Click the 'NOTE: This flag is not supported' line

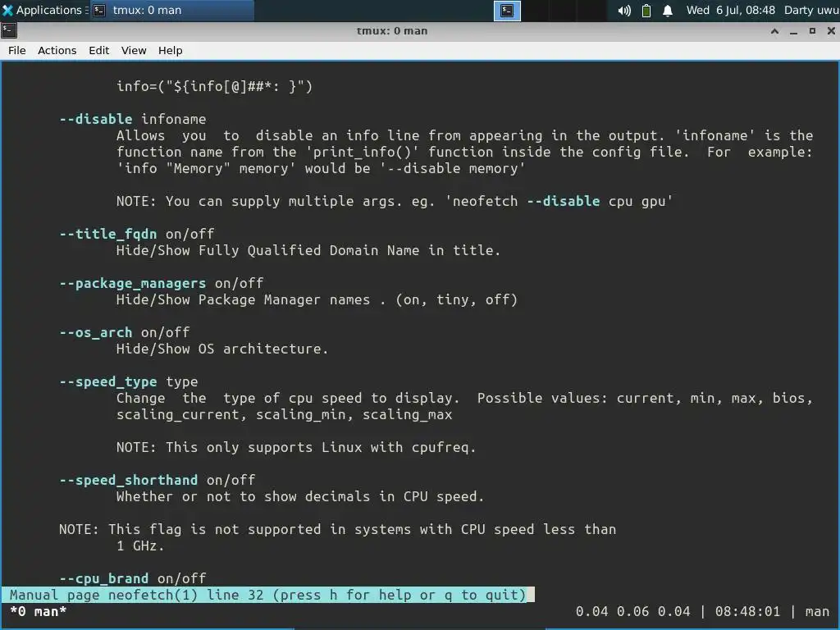pyautogui.click(x=337, y=529)
